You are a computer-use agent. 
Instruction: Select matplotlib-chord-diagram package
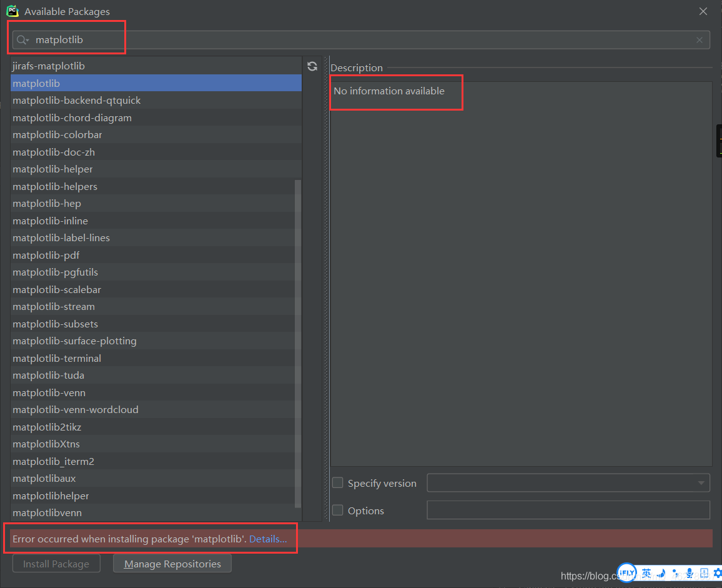pyautogui.click(x=156, y=117)
